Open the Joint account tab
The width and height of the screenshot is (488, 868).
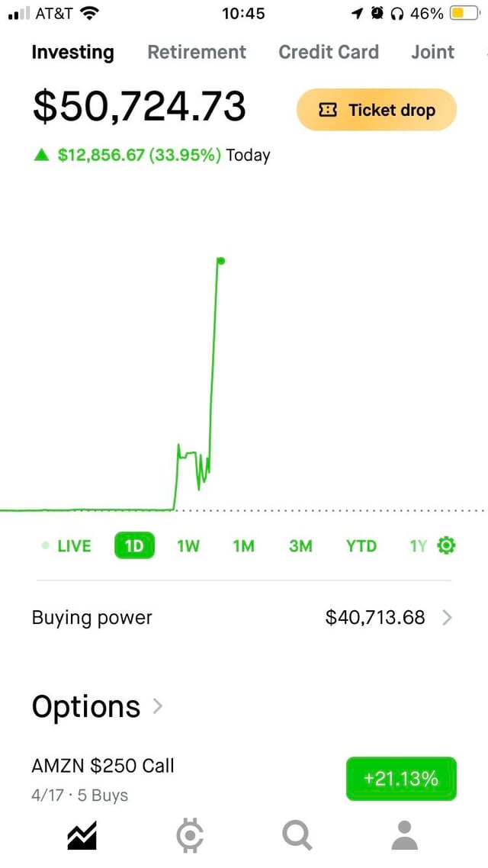[432, 52]
